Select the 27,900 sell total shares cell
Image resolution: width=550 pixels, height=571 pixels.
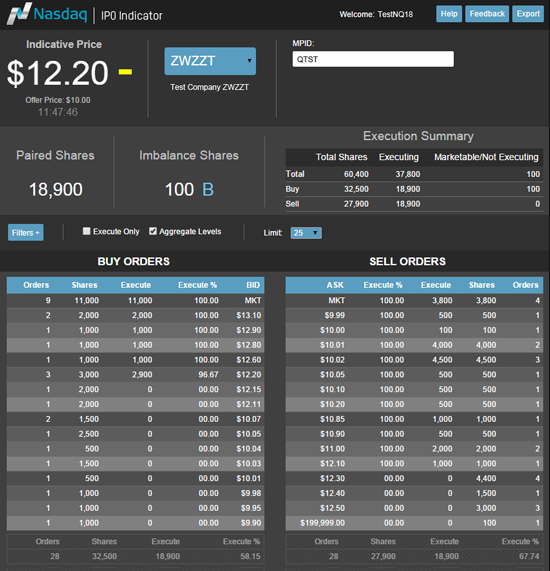(356, 204)
